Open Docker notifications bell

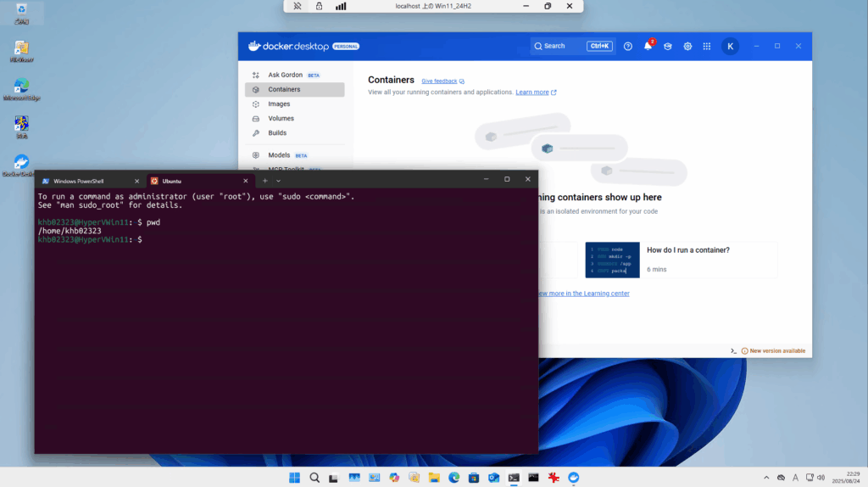coord(648,46)
